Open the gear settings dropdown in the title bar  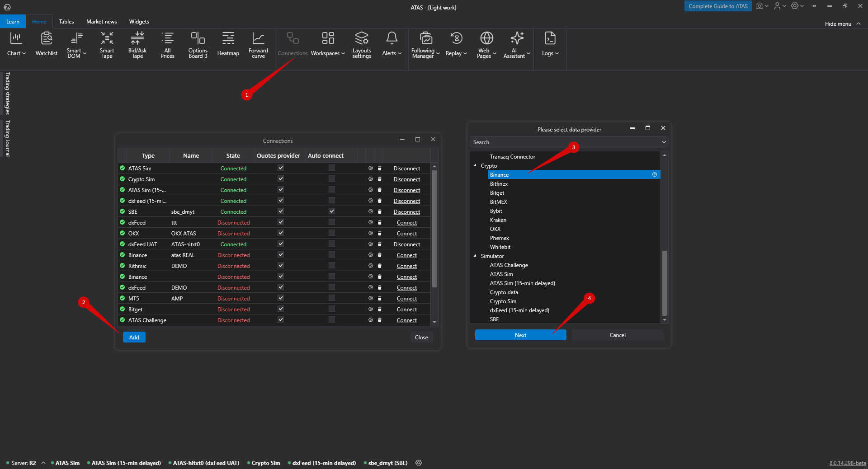pos(797,6)
